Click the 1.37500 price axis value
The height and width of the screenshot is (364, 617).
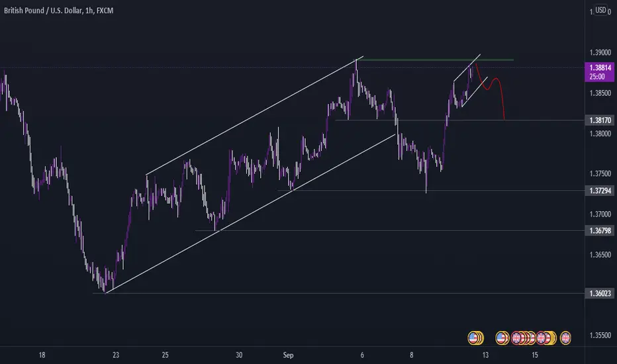(x=600, y=173)
